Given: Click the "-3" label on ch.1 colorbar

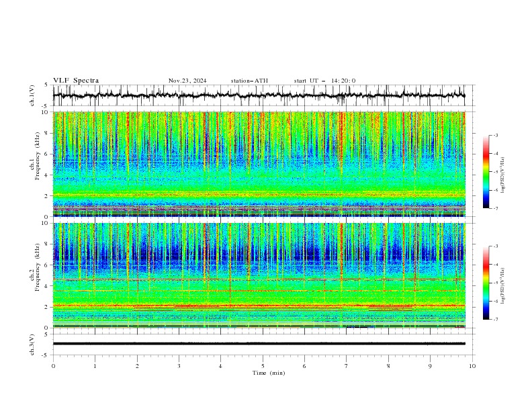Looking at the screenshot, I should point(496,135).
